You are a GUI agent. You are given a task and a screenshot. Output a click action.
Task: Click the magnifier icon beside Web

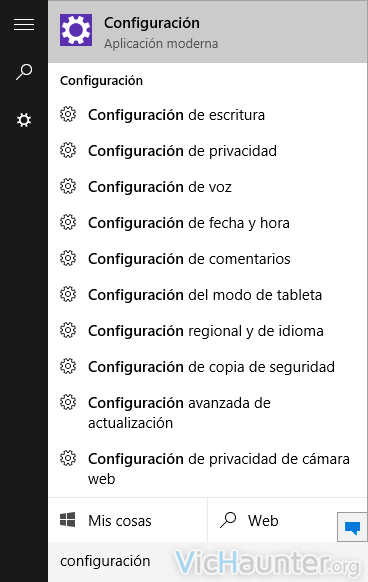click(x=228, y=520)
